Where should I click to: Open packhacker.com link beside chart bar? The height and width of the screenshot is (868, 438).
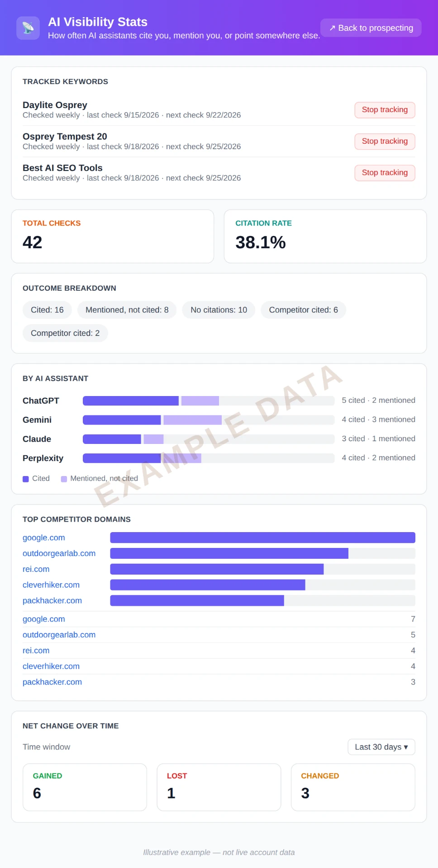52,600
